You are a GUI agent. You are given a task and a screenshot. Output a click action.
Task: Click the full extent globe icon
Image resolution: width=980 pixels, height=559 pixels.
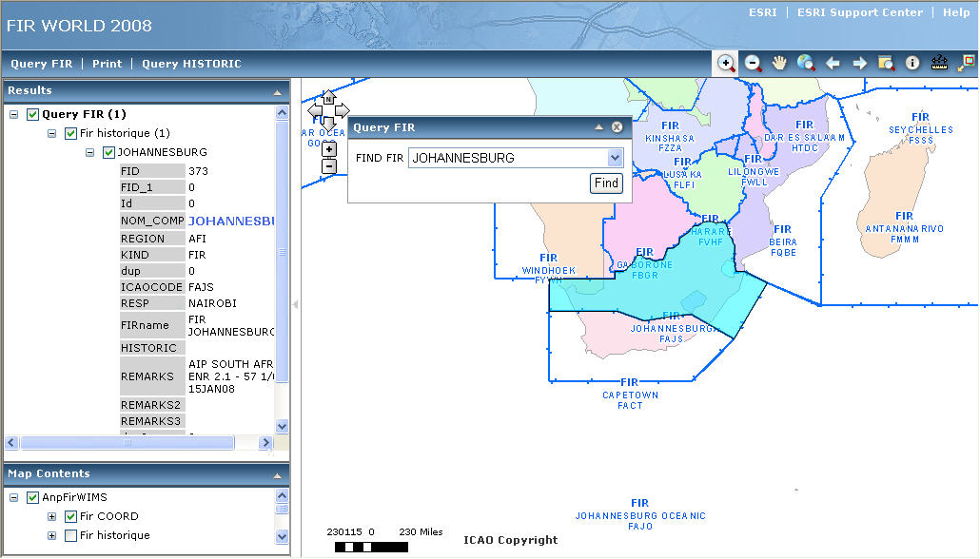coord(806,64)
